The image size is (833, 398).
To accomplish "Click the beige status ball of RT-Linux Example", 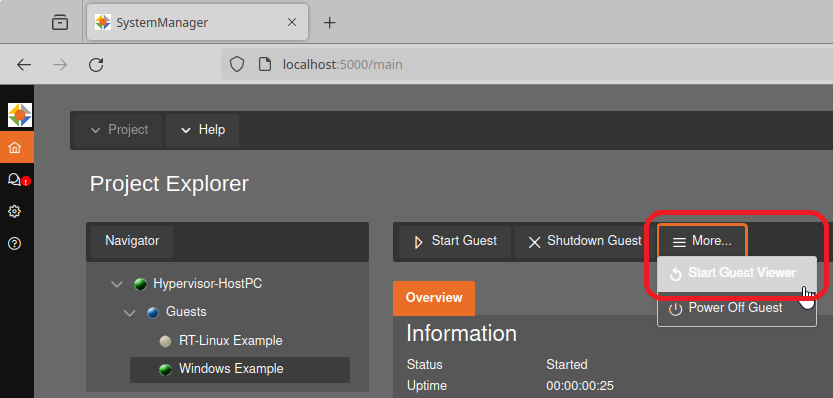I will pyautogui.click(x=166, y=341).
